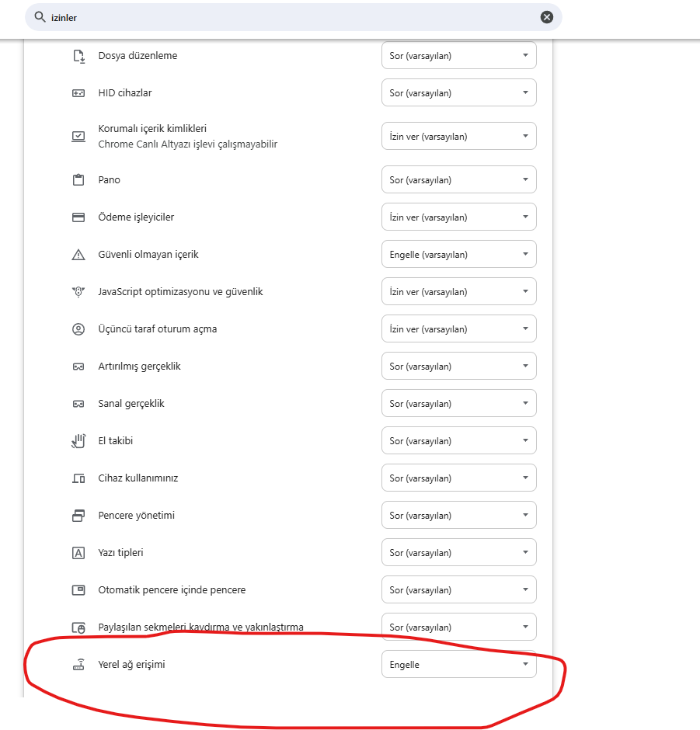Expand the Güvenli olmayan içerik dropdown
The image size is (700, 730).
[x=458, y=255]
